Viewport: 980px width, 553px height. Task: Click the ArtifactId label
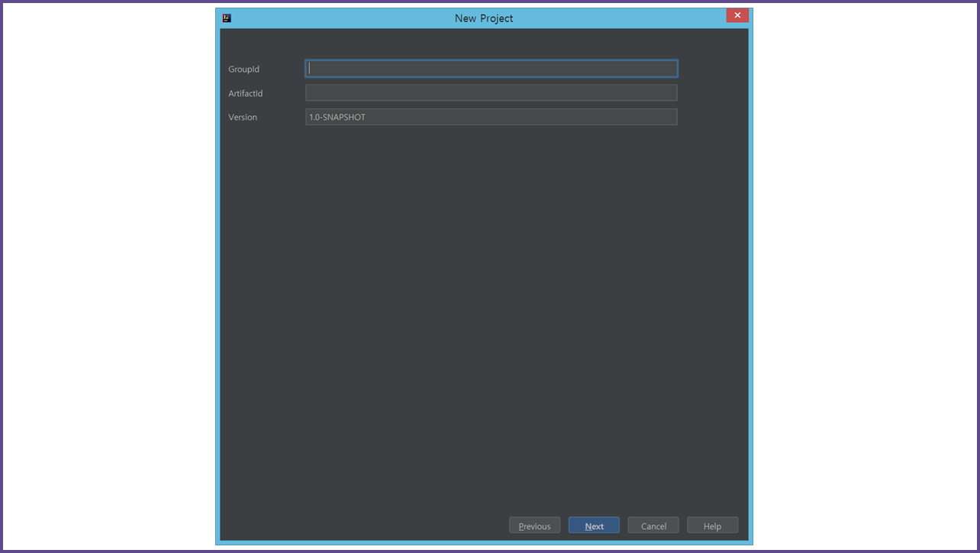point(246,93)
